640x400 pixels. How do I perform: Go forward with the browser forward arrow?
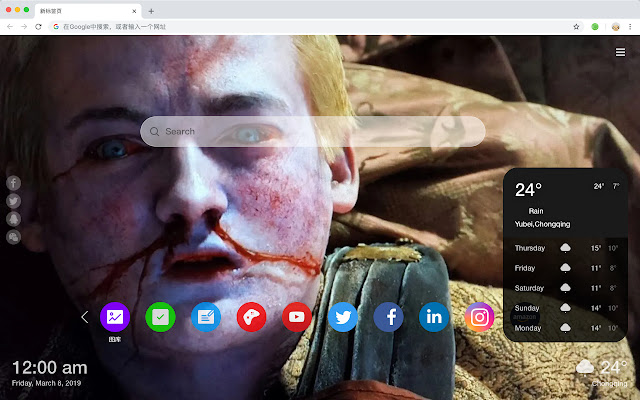[24, 27]
